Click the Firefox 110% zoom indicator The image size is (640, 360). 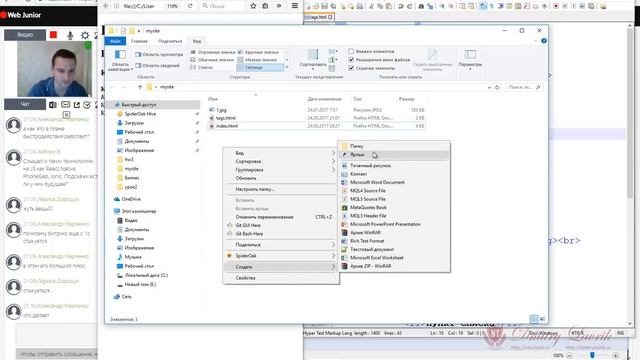[173, 6]
